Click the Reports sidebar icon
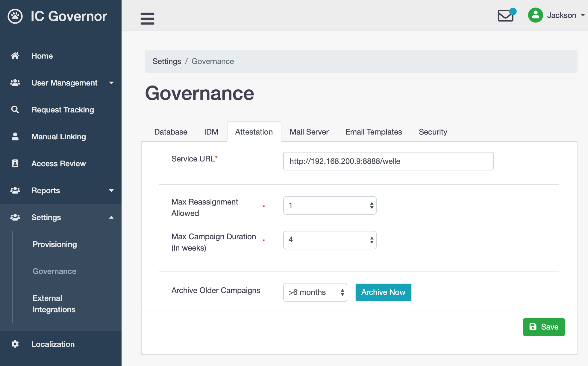Image resolution: width=588 pixels, height=366 pixels. click(x=15, y=190)
